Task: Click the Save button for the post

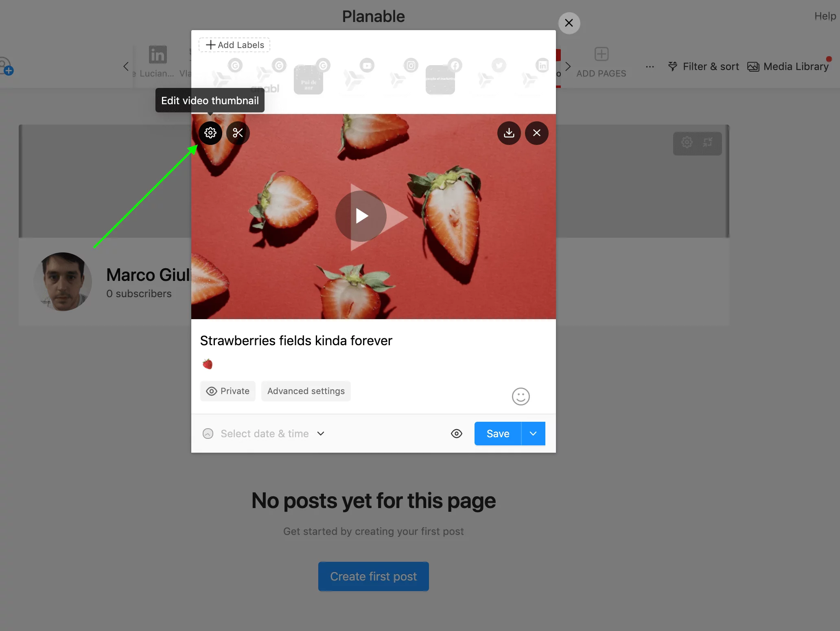Action: 497,434
